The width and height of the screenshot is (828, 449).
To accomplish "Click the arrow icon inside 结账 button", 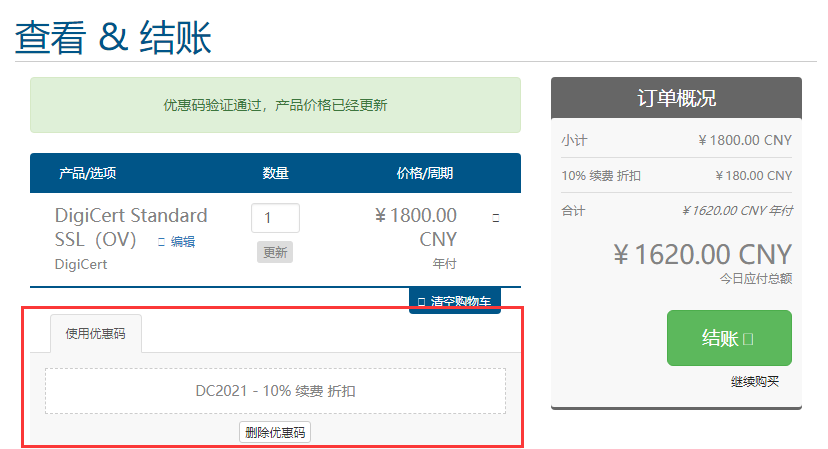I will point(748,339).
